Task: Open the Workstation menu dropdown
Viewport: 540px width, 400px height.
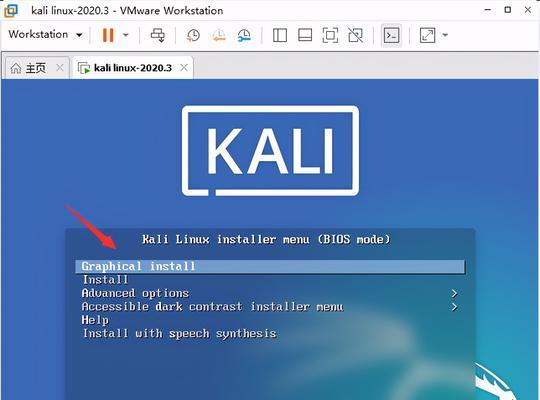Action: point(45,34)
